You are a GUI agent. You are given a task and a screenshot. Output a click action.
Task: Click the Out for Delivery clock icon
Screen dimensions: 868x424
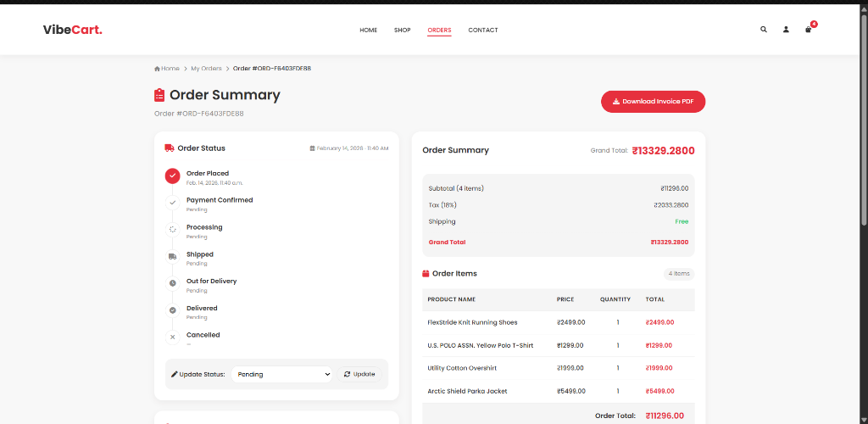[173, 283]
